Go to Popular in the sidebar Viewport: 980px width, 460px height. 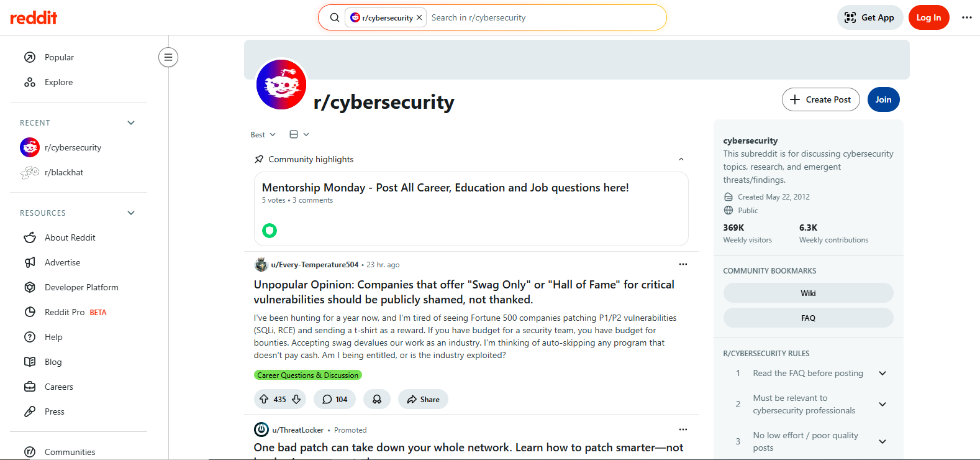click(59, 57)
